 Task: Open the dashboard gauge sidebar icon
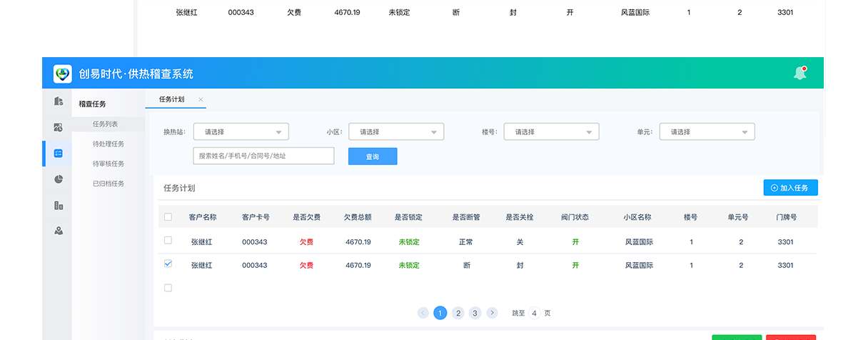[x=59, y=127]
